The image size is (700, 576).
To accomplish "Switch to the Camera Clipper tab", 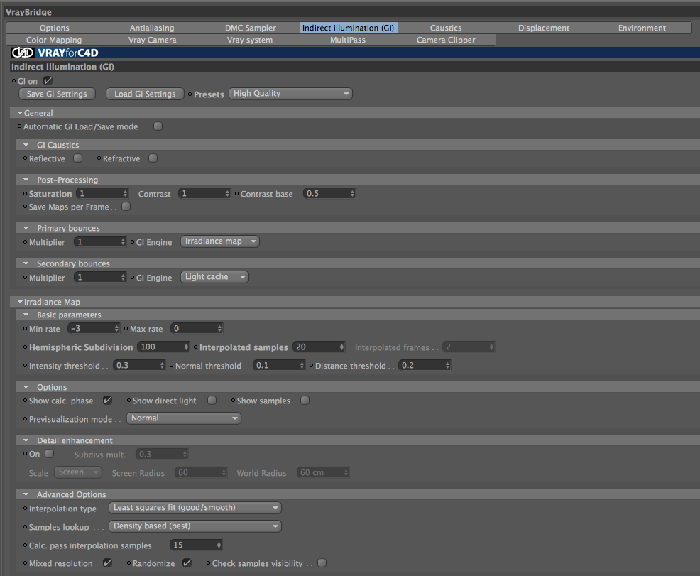I will coord(446,40).
